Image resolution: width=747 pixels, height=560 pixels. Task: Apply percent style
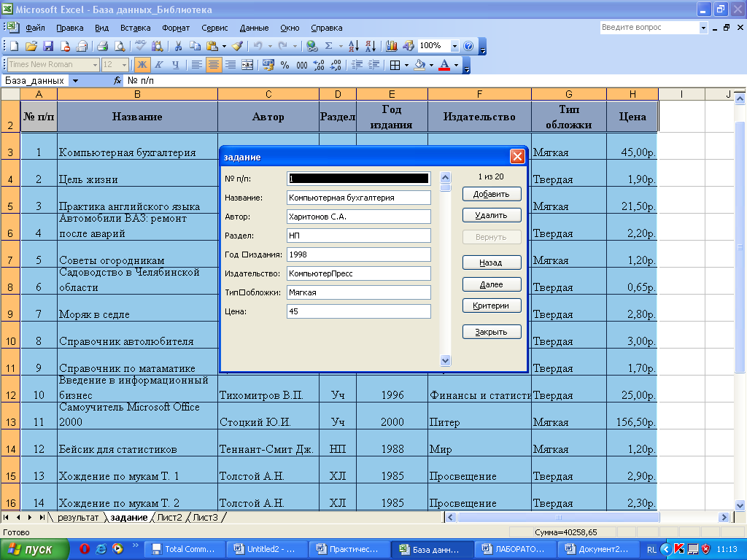coord(285,65)
